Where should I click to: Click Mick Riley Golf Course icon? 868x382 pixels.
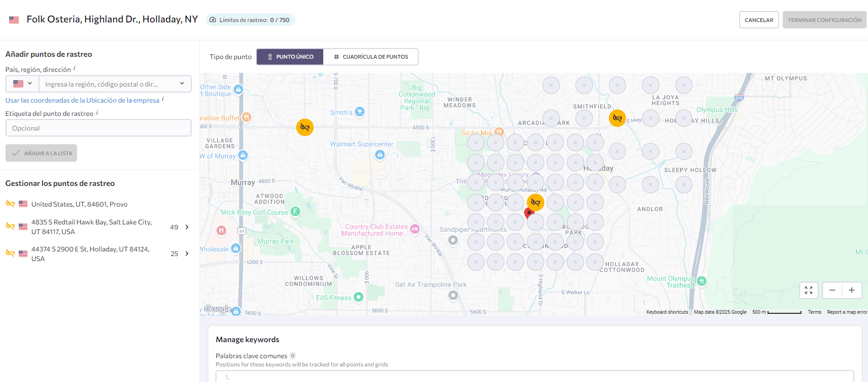pos(296,211)
